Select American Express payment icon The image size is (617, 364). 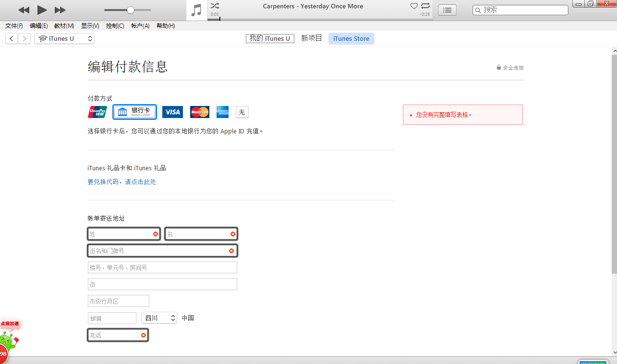click(x=222, y=112)
